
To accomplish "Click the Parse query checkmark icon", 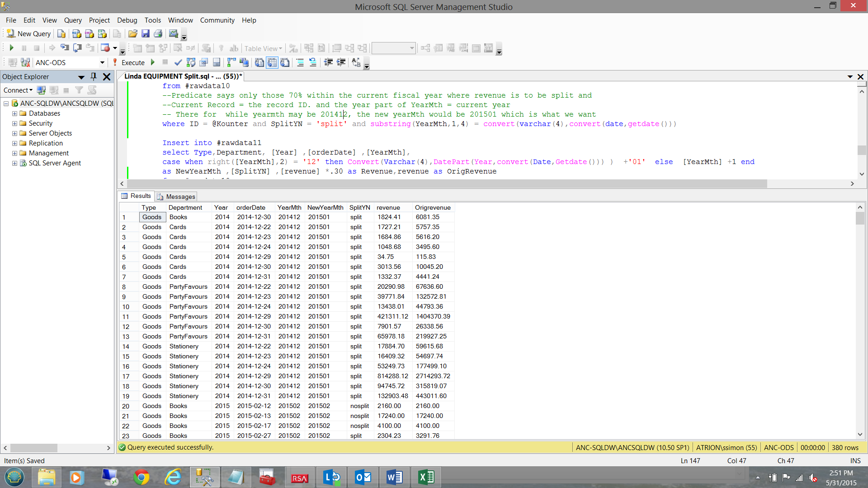I will [178, 62].
